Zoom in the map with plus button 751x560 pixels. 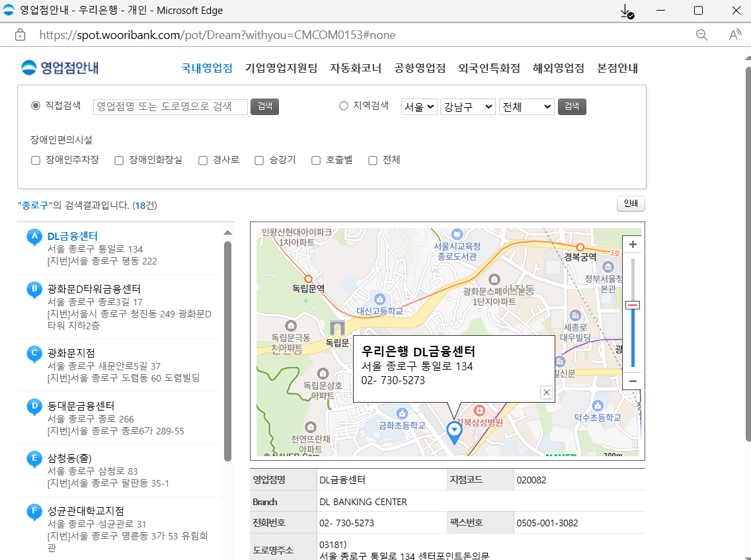(633, 245)
